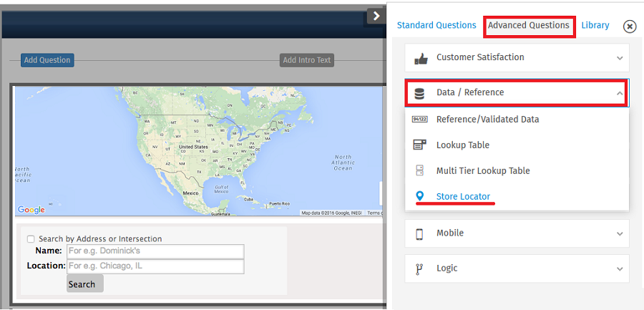The height and width of the screenshot is (310, 644).
Task: Open the Library tab
Action: (595, 26)
